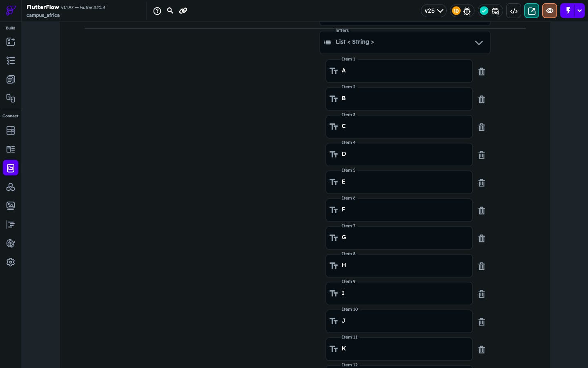
Task: Open the Firestore database panel
Action: click(x=11, y=130)
